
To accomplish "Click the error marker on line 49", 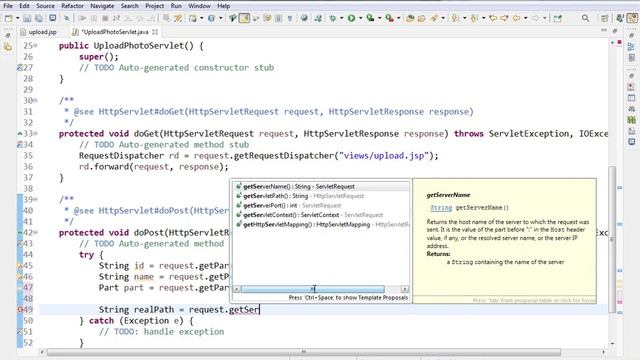I will [x=20, y=310].
